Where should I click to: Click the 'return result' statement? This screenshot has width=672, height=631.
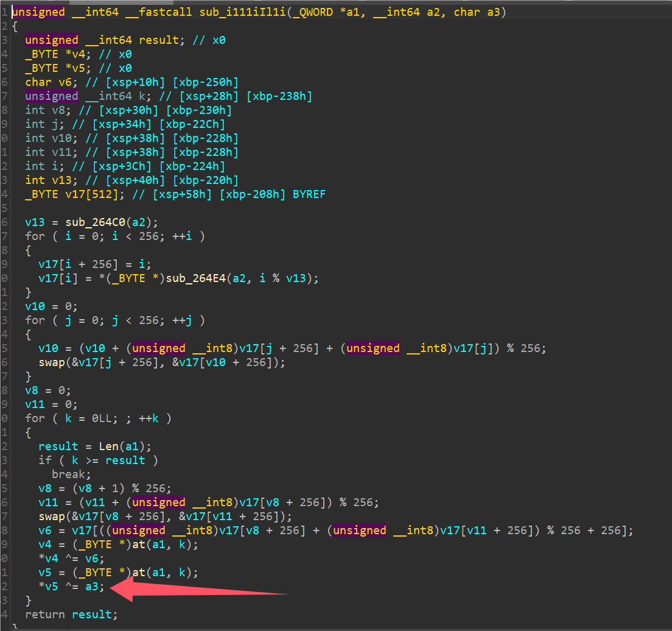[71, 614]
